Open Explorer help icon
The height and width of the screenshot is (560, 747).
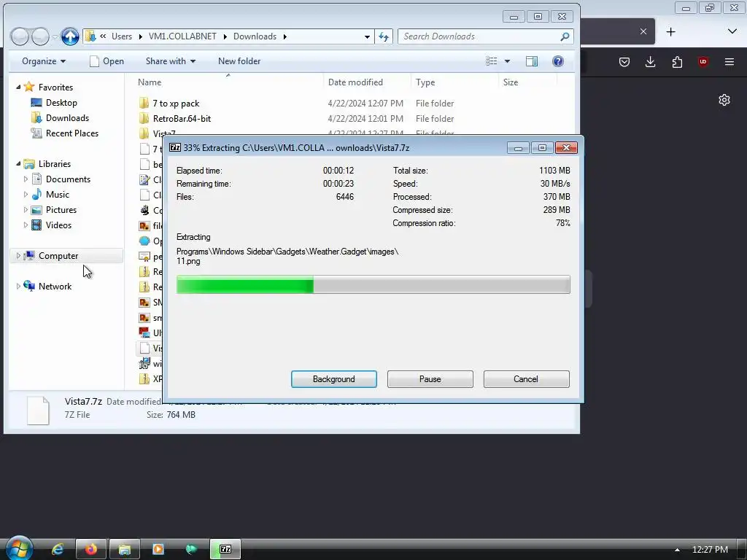tap(558, 61)
